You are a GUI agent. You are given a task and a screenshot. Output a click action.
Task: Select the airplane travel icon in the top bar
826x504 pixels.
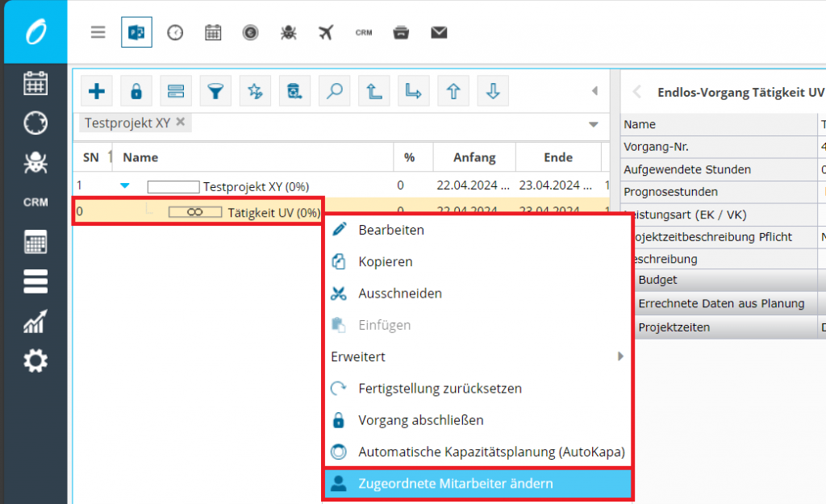(326, 32)
